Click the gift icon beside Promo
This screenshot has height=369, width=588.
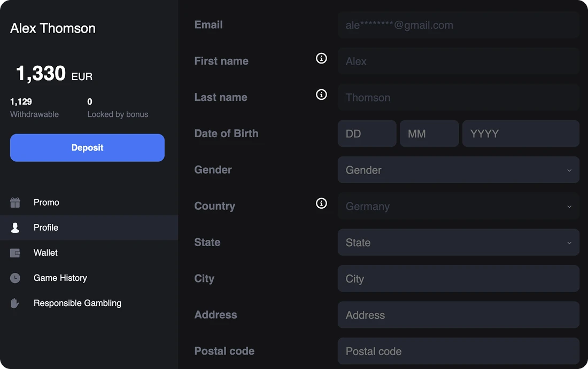point(15,202)
